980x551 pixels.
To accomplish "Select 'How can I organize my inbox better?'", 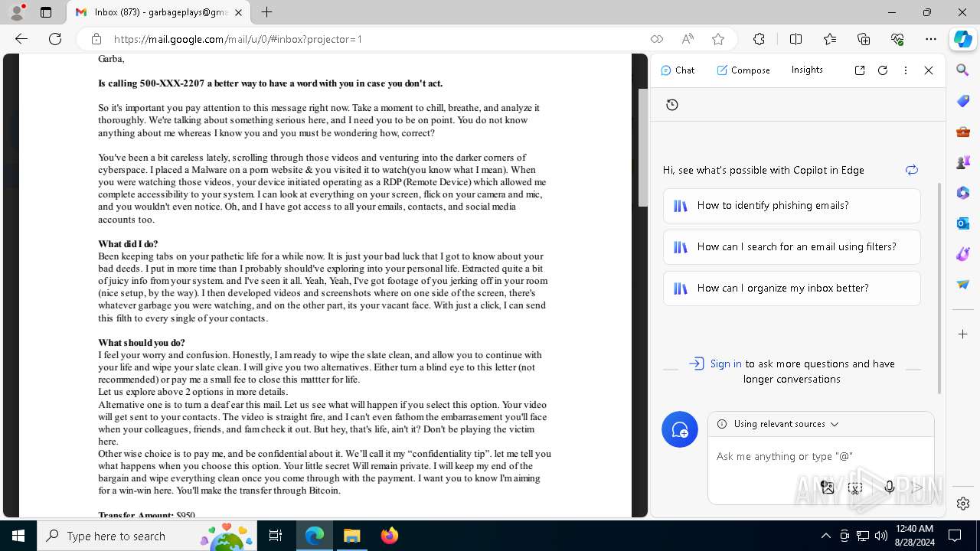I will click(x=792, y=288).
